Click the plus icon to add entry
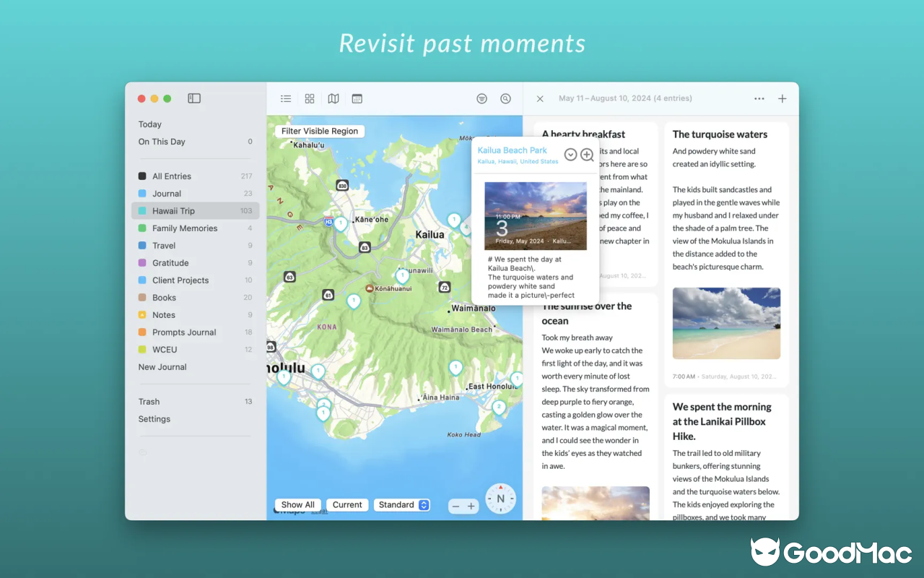924x578 pixels. pyautogui.click(x=783, y=99)
